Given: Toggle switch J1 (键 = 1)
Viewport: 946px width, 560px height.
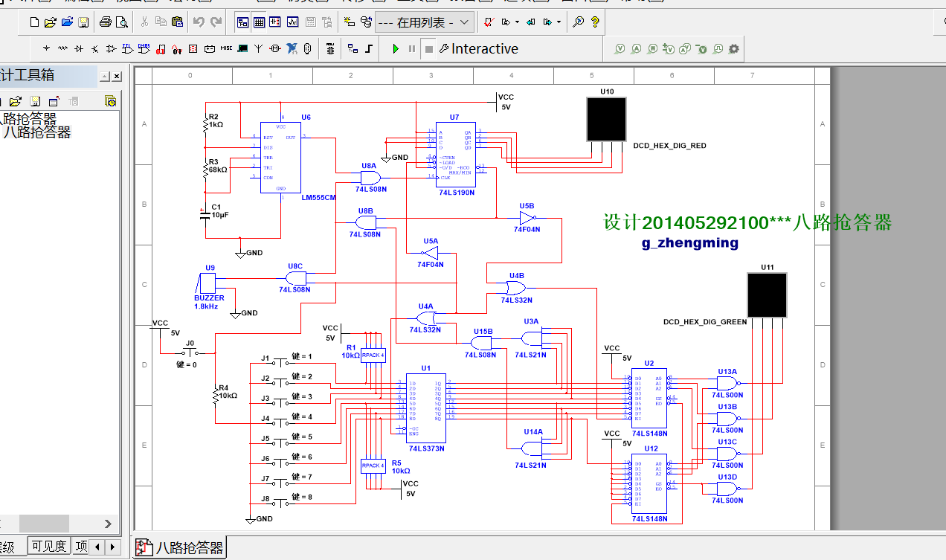Looking at the screenshot, I should (x=280, y=362).
